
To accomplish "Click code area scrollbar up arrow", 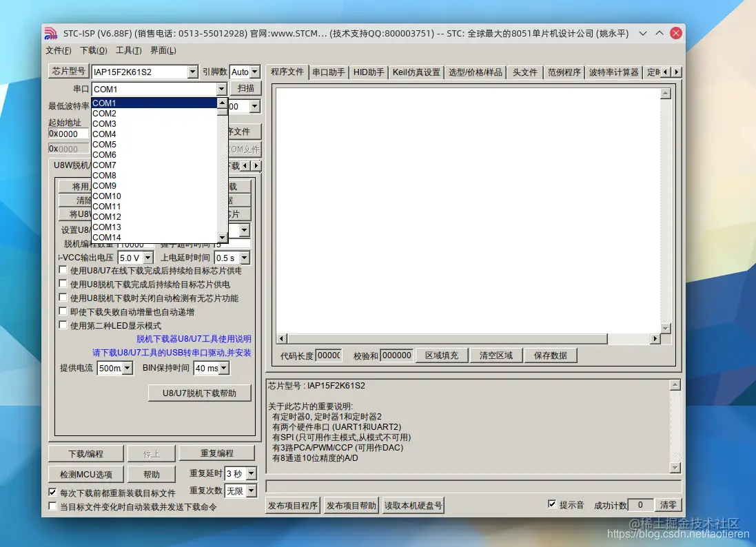I will (666, 94).
